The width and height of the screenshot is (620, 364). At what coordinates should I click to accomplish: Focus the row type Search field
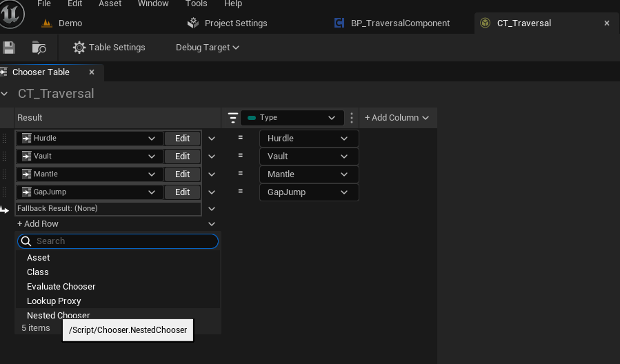pyautogui.click(x=118, y=241)
